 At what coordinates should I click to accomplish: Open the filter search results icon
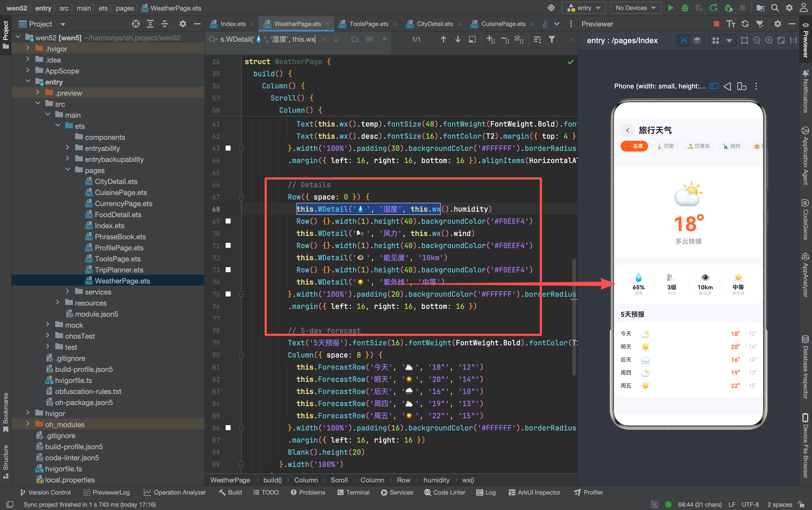(552, 40)
